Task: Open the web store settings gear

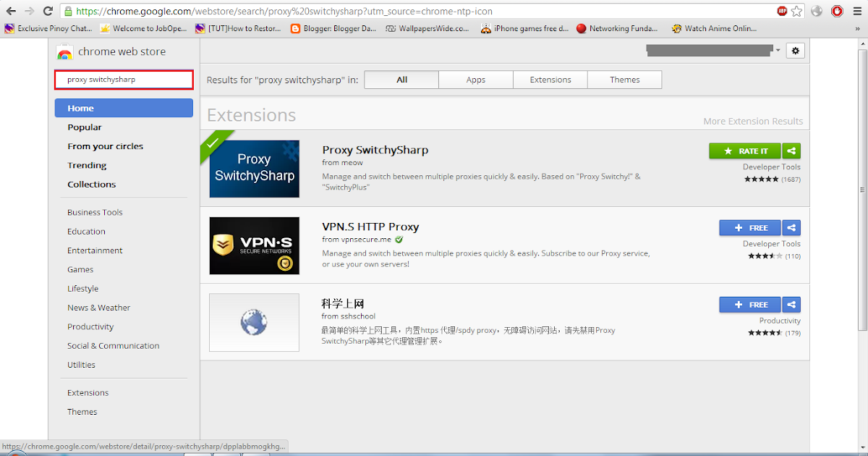Action: tap(796, 51)
